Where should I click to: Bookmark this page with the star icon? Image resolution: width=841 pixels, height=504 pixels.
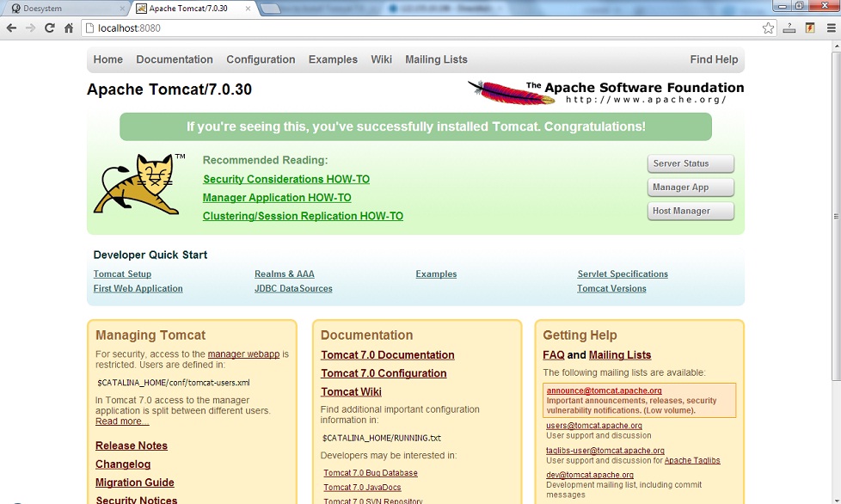(768, 28)
